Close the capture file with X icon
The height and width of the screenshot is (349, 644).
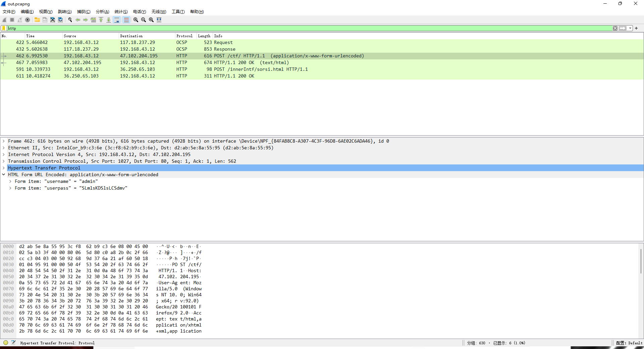(x=53, y=20)
